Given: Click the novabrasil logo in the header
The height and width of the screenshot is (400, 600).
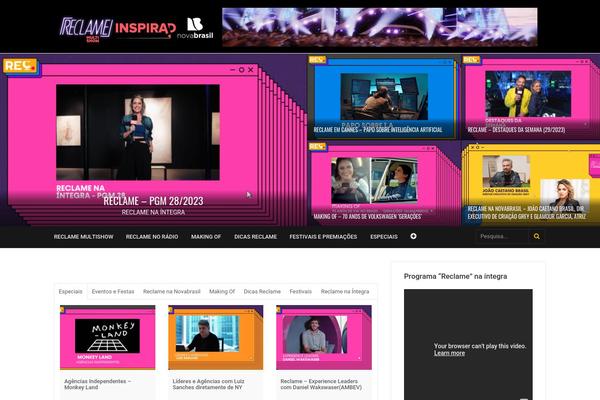Looking at the screenshot, I should click(195, 28).
